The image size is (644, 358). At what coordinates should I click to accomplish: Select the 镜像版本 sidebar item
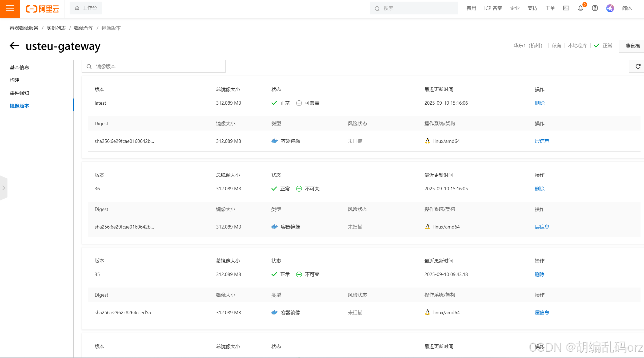pos(19,106)
